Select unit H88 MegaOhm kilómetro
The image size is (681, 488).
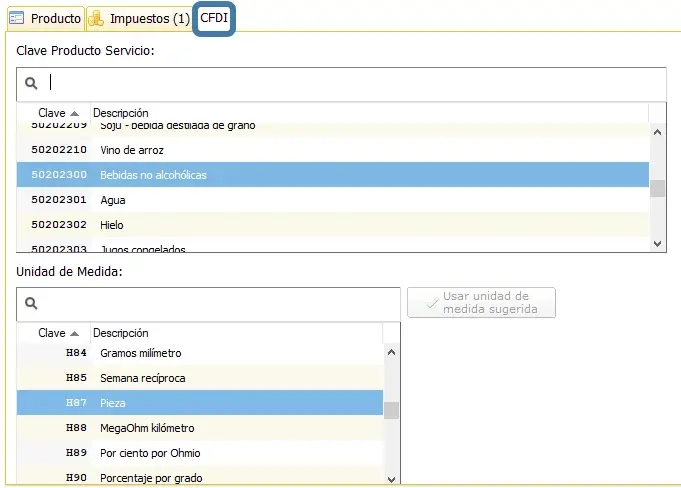coord(200,428)
